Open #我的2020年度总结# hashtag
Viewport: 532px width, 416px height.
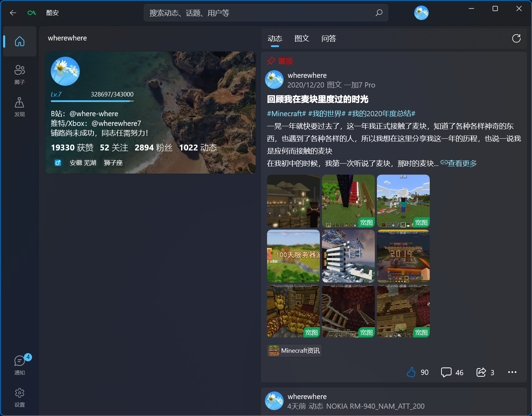(x=381, y=113)
